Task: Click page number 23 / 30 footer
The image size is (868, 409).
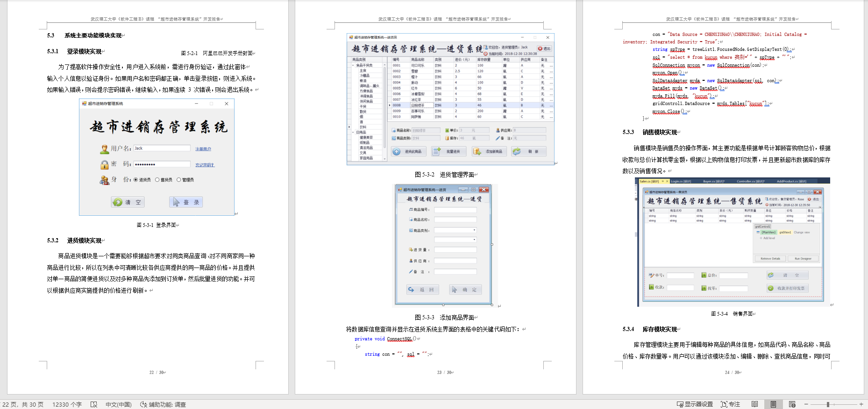Action: [x=444, y=373]
